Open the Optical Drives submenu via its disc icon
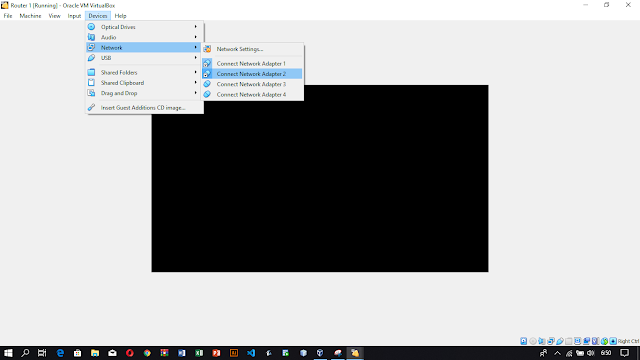 click(91, 27)
